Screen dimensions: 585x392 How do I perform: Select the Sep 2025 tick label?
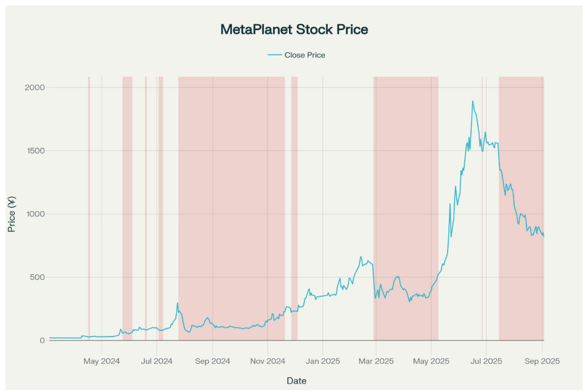click(x=542, y=361)
